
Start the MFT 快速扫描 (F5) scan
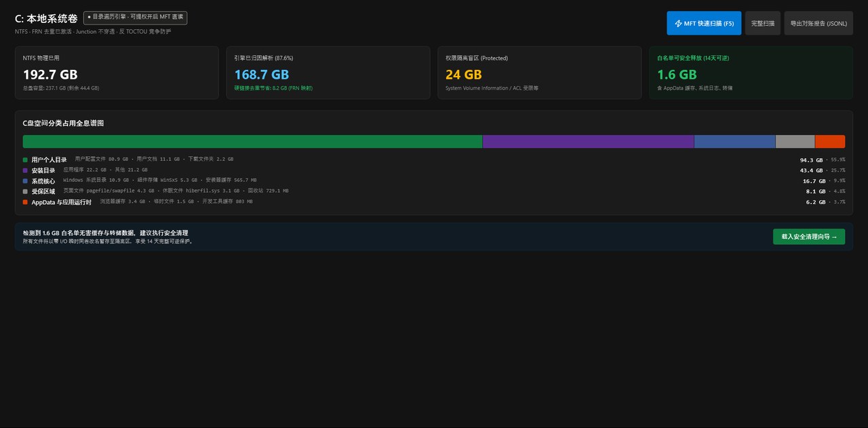coord(704,23)
